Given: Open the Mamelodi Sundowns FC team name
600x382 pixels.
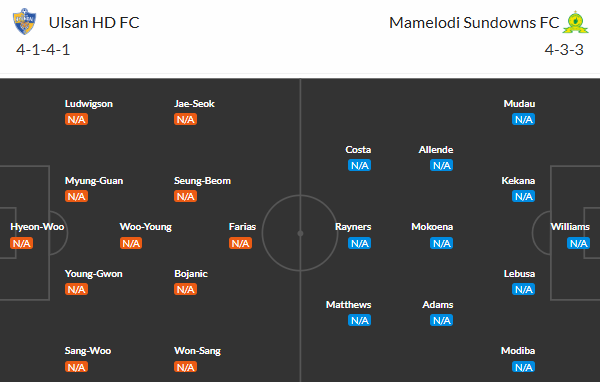Looking at the screenshot, I should click(x=474, y=23).
